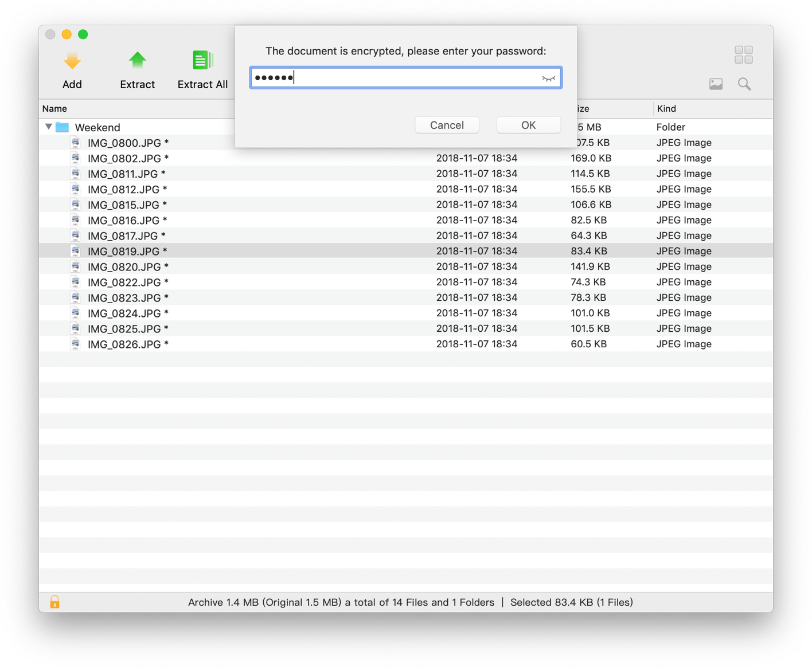Sort files by Kind column header

coord(666,108)
